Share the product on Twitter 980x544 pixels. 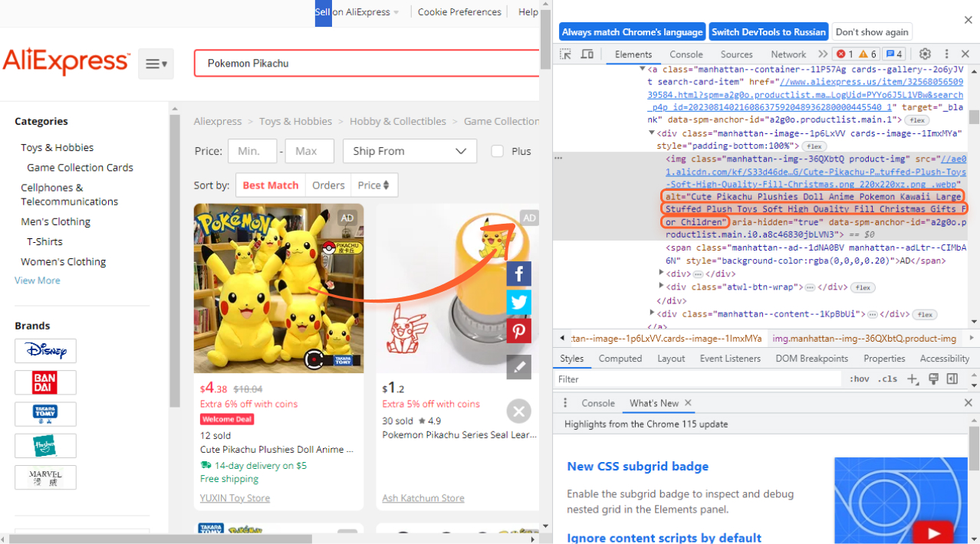click(519, 302)
